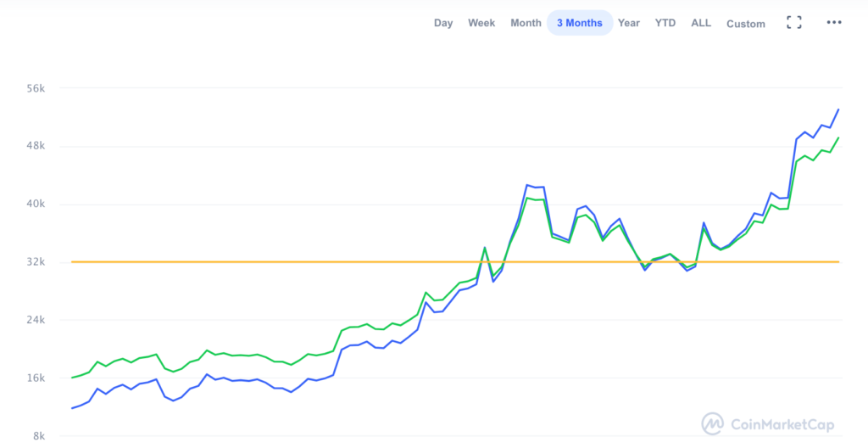
Task: Switch chart to the Year range
Action: [629, 23]
